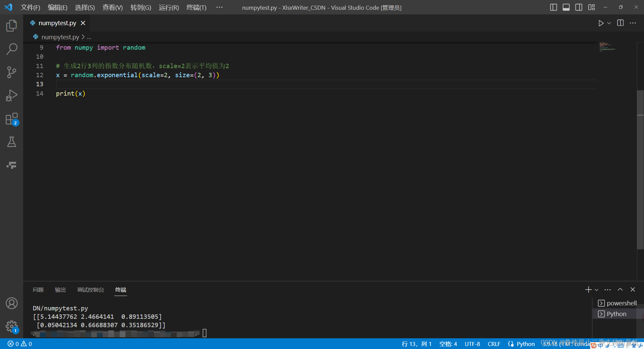Toggle primary side bar visibility
644x349 pixels.
[553, 7]
